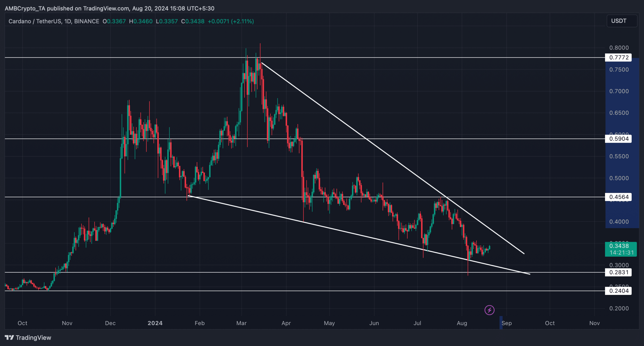Click the close value C0.3438

pos(193,21)
